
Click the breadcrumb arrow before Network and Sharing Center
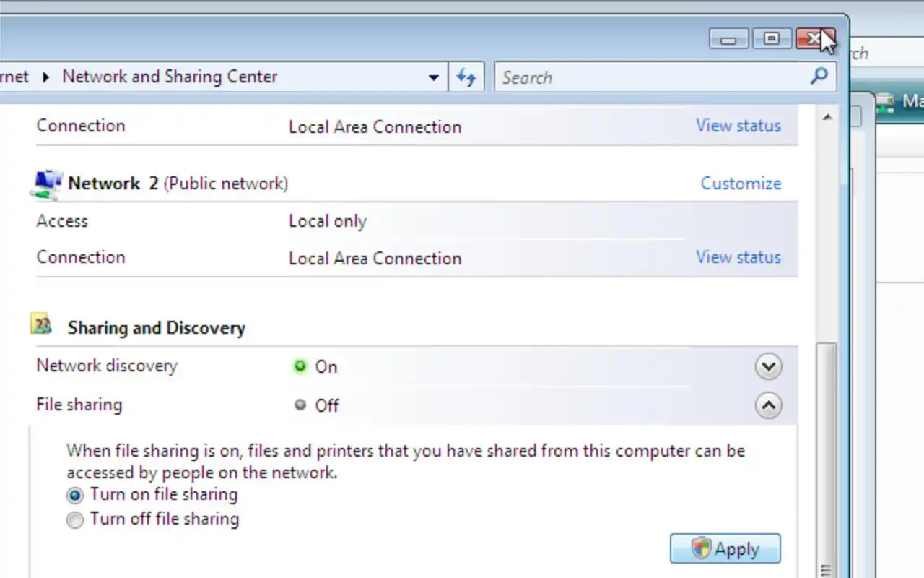(45, 77)
